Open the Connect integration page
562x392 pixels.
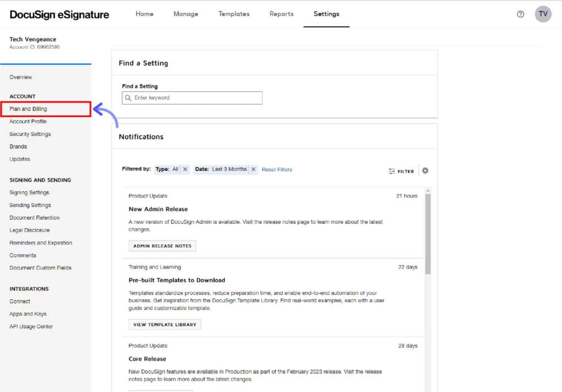[20, 301]
